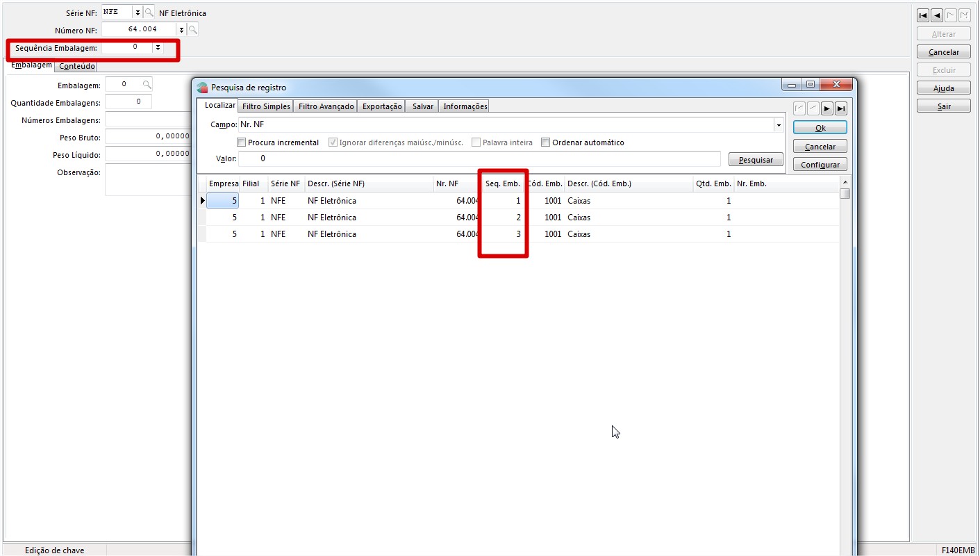This screenshot has width=980, height=556.
Task: Enable Procura incremental
Action: click(x=242, y=142)
